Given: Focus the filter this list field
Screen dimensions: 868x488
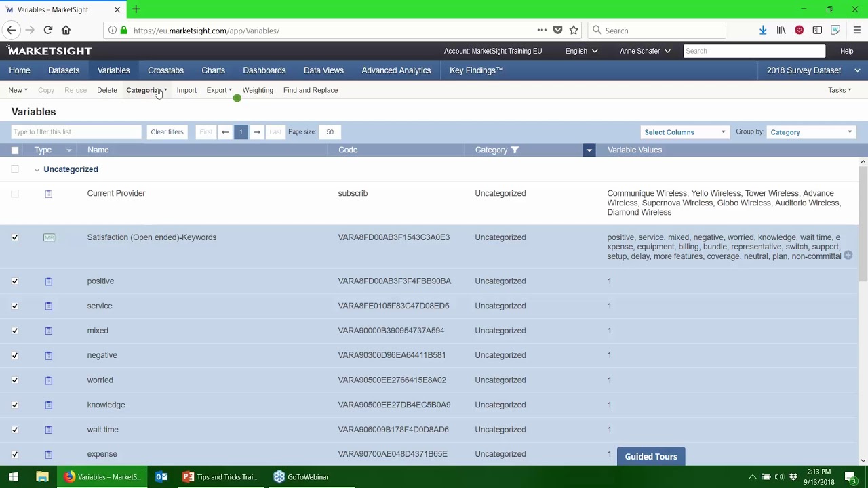Looking at the screenshot, I should [x=76, y=131].
